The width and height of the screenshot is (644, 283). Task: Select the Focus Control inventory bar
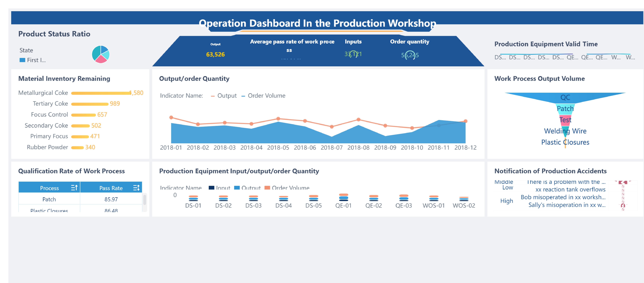tap(83, 115)
